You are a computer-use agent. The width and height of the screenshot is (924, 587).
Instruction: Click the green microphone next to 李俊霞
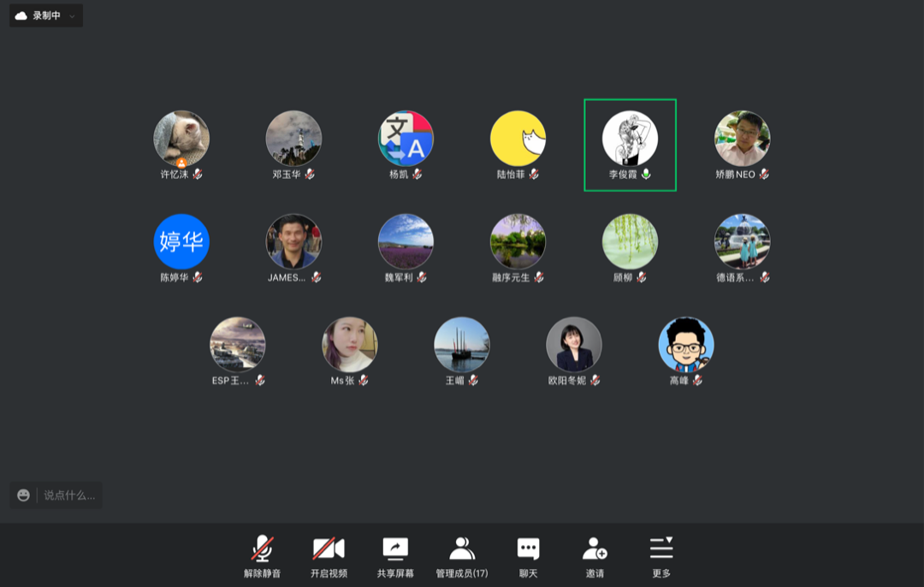coord(646,174)
